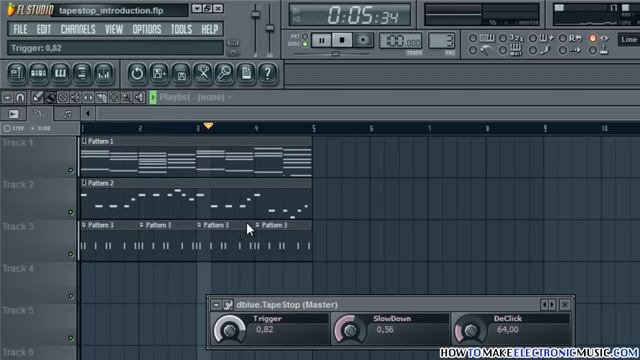Open the Mixer shortcut icon
This screenshot has width=640, height=360.
click(x=104, y=73)
